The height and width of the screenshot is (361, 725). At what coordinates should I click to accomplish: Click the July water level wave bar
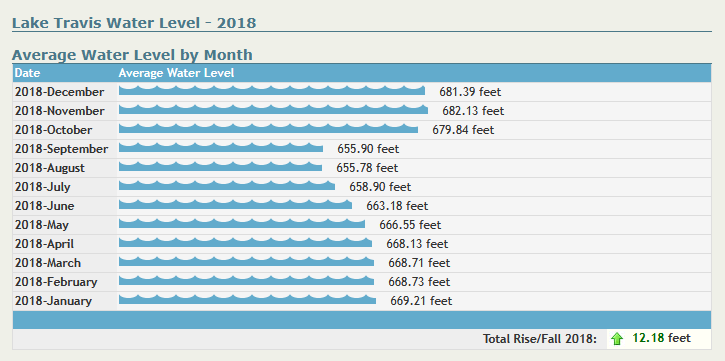(x=227, y=185)
